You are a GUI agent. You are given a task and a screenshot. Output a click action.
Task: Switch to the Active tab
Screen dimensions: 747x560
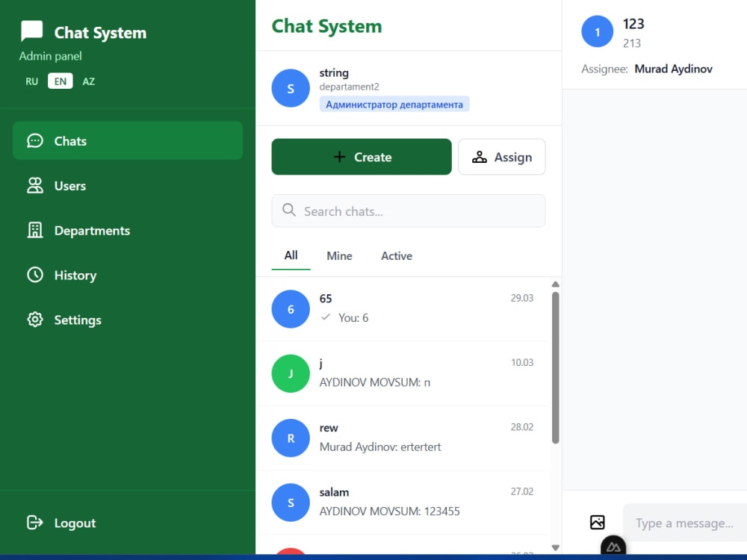coord(397,255)
